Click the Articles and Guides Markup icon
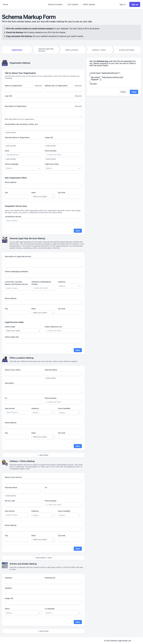This screenshot has width=143, height=644. [x=5, y=565]
